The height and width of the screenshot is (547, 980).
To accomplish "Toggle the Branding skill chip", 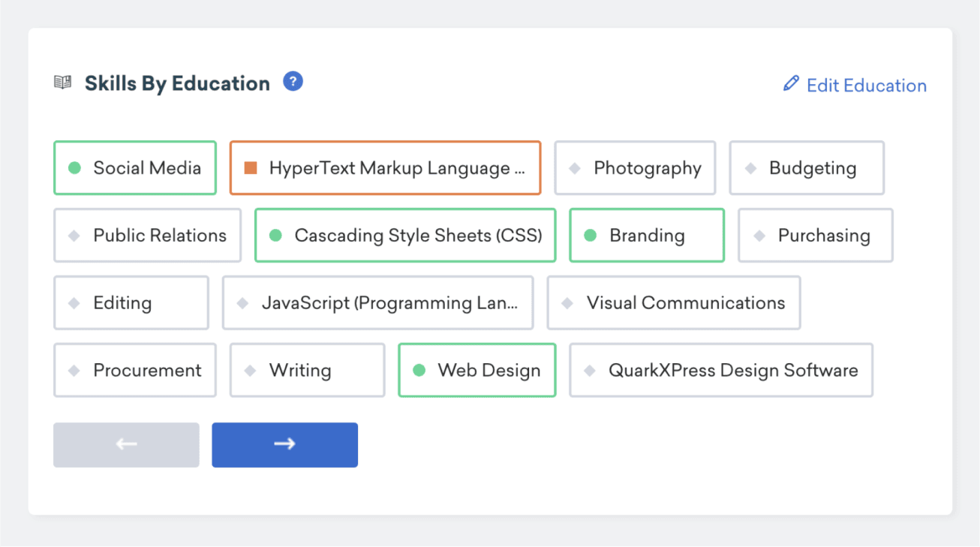I will [646, 236].
